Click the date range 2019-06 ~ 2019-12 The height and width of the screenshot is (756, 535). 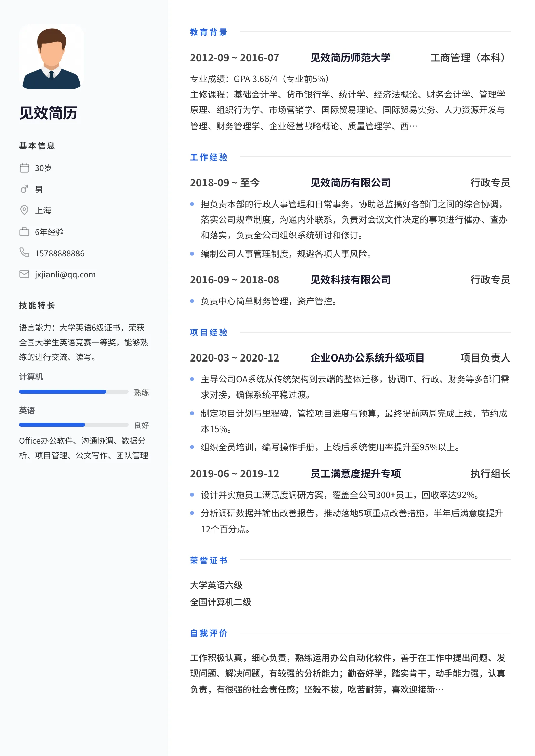coord(234,474)
